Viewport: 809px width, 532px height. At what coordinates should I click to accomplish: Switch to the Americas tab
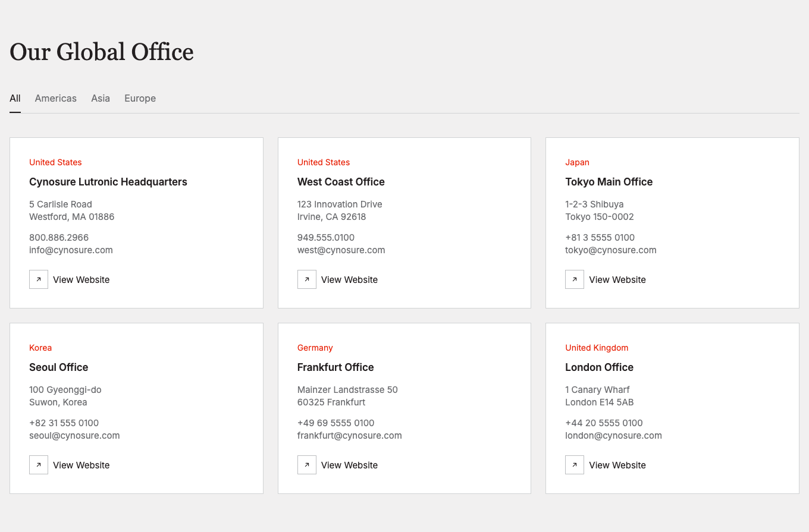coord(56,99)
